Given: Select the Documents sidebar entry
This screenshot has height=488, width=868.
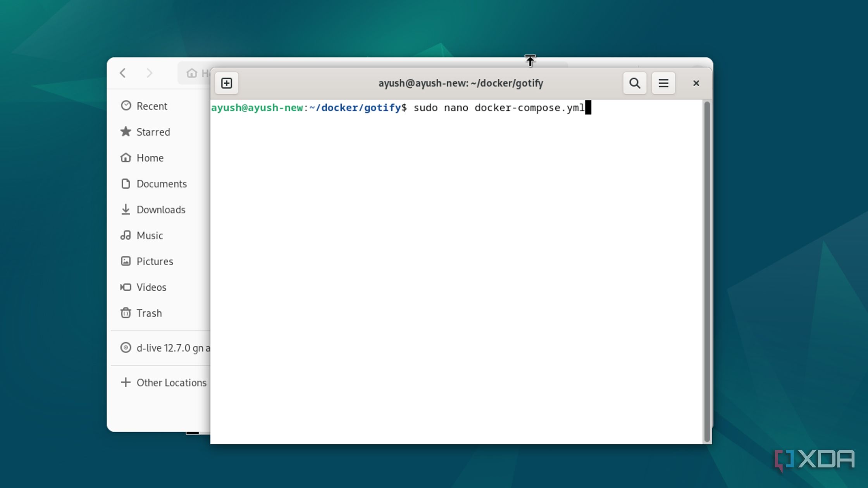Looking at the screenshot, I should click(x=161, y=184).
